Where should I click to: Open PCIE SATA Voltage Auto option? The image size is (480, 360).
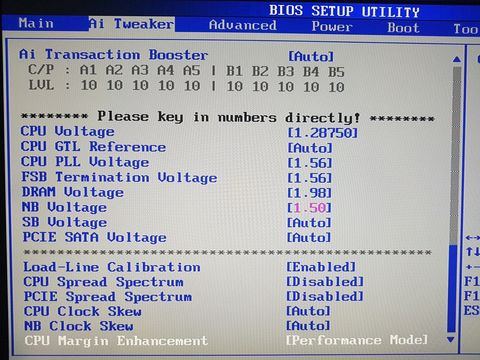pyautogui.click(x=309, y=238)
